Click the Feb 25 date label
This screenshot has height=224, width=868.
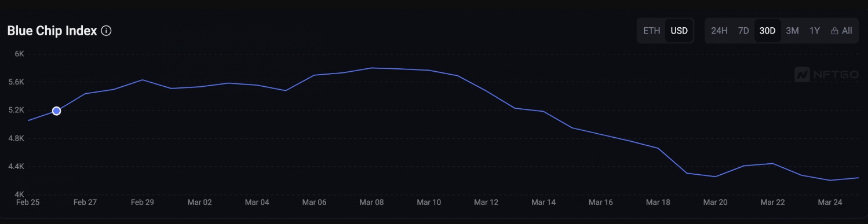point(27,202)
